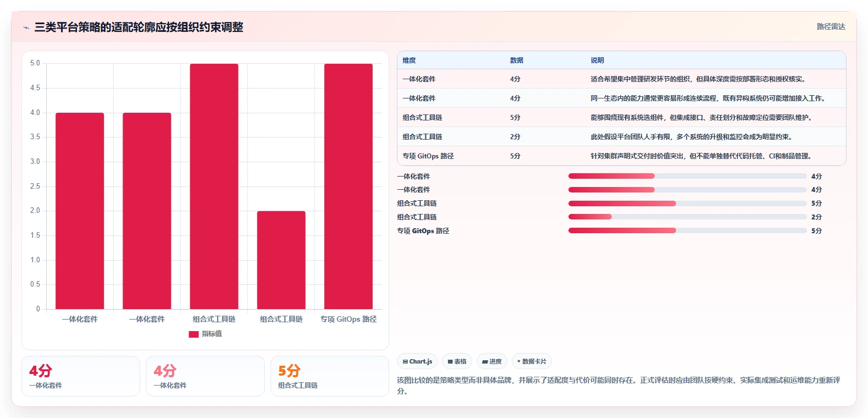Click the 维度 column header
Image resolution: width=868 pixels, height=418 pixels.
pos(409,61)
